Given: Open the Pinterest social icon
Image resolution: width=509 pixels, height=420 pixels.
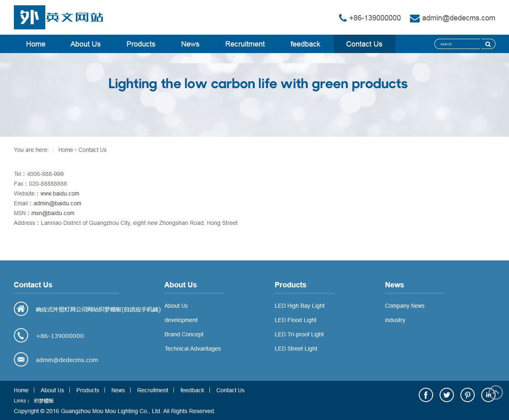Looking at the screenshot, I should coord(467,395).
